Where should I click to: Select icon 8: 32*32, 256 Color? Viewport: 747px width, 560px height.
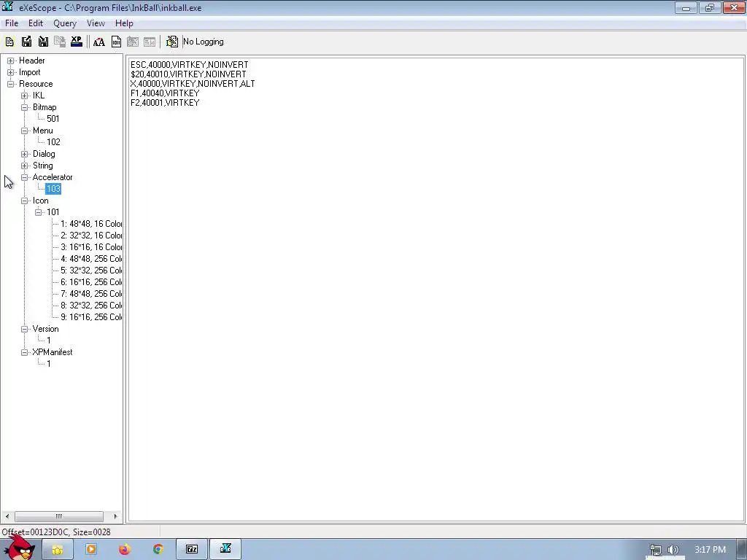[91, 306]
